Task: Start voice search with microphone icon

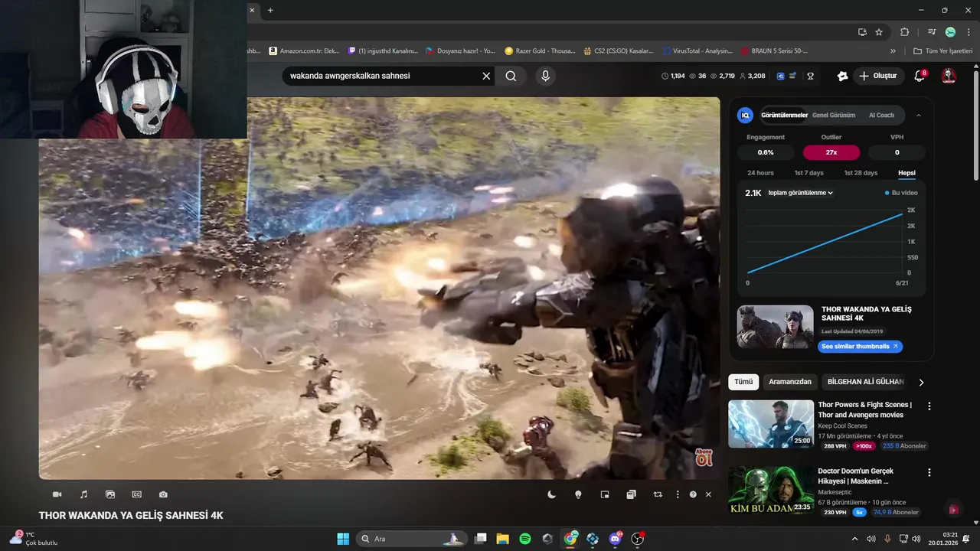Action: [x=545, y=76]
